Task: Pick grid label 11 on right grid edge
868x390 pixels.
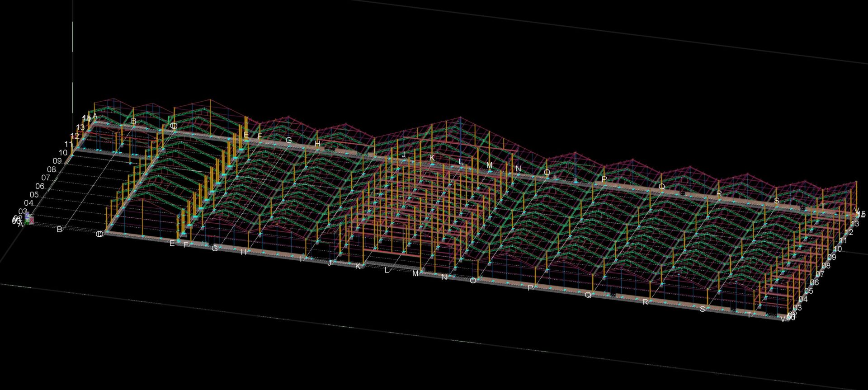Action: [x=843, y=241]
